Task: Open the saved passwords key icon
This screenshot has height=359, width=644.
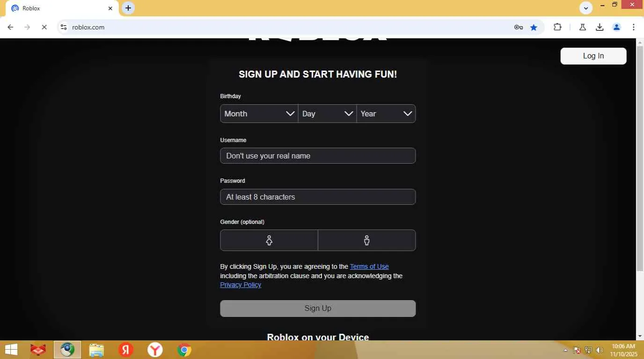Action: pos(519,27)
